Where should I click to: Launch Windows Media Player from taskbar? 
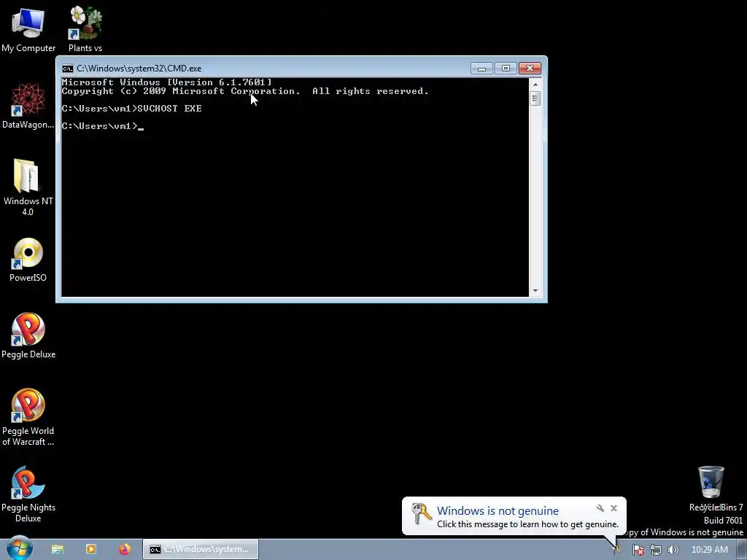click(91, 549)
